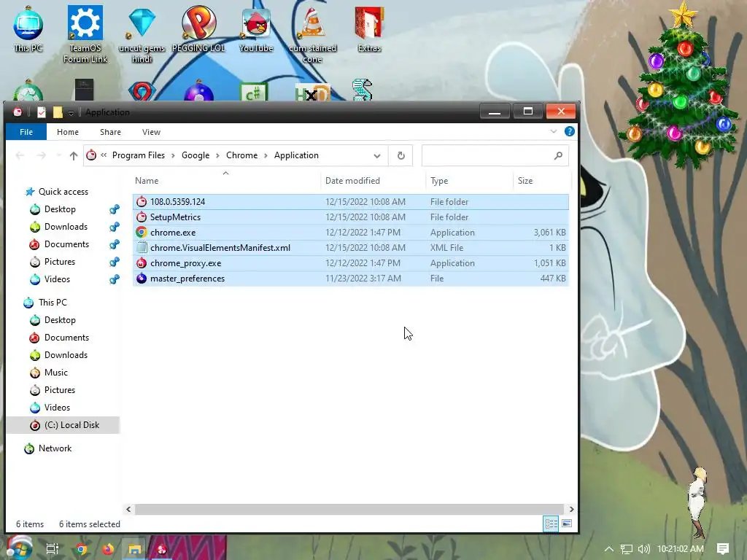
Task: Click New folder quick access icon
Action: [x=58, y=112]
